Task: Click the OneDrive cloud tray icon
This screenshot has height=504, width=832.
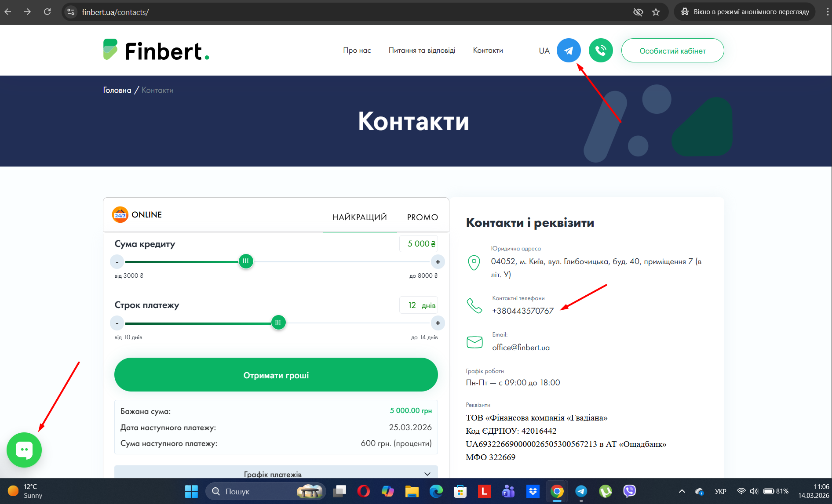Action: (699, 491)
